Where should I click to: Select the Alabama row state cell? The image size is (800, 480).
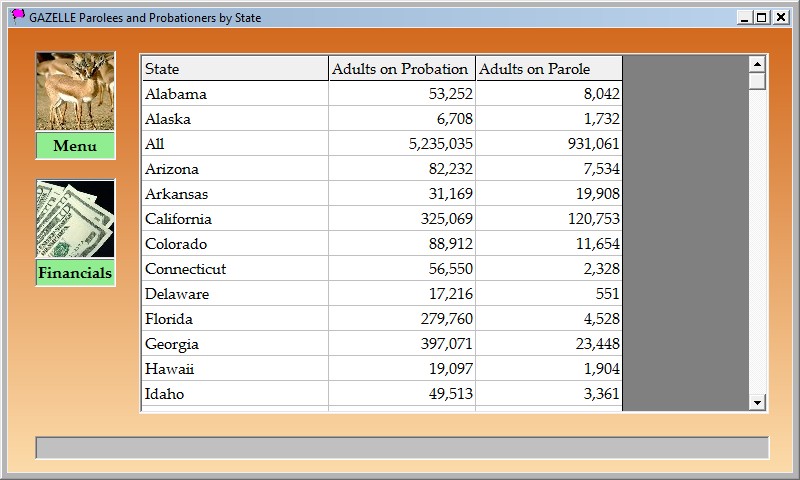[x=235, y=94]
